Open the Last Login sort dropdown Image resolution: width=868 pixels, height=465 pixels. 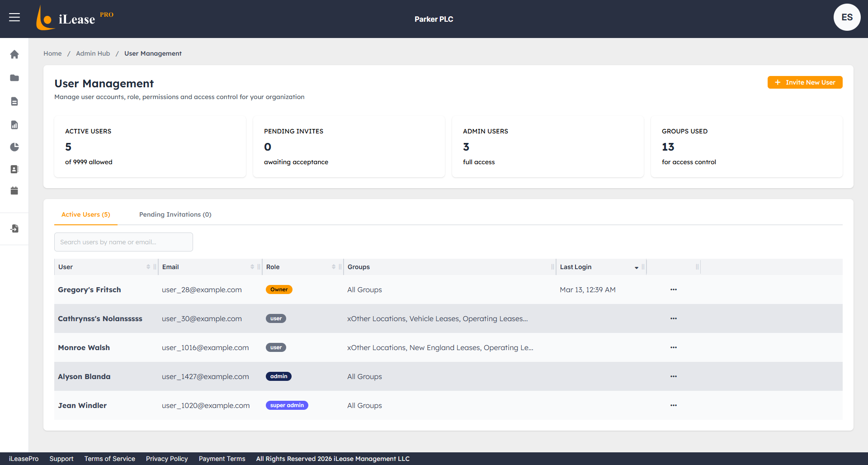(637, 267)
